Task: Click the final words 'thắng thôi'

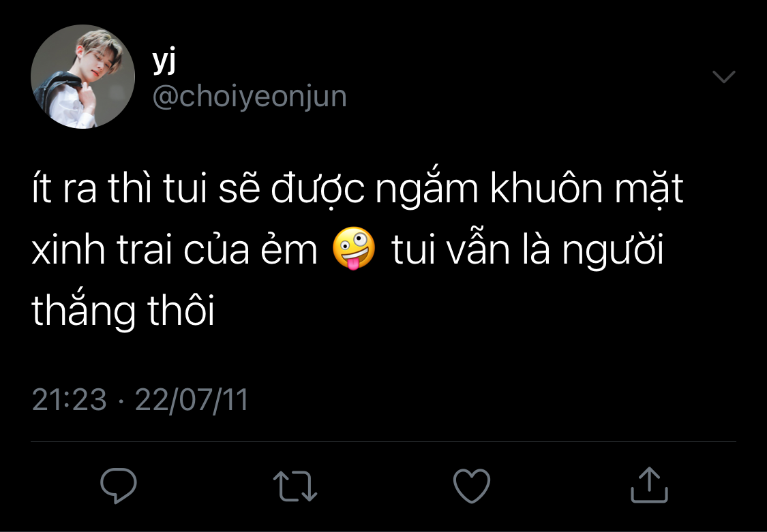Action: [123, 310]
